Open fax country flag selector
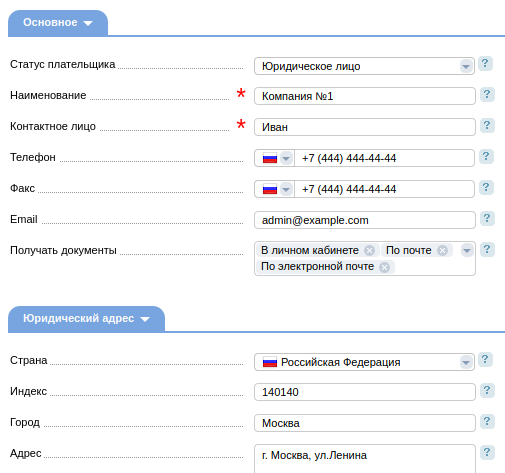 pyautogui.click(x=274, y=189)
